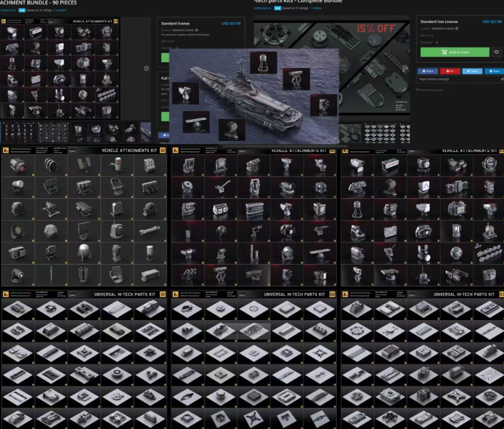
Task: Select first thumbnail under Attachment Bundle gallery
Action: pyautogui.click(x=18, y=132)
